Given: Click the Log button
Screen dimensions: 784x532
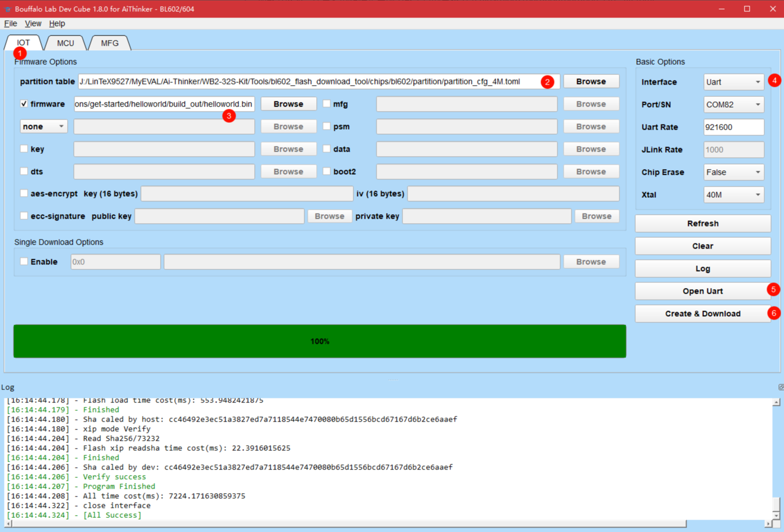Looking at the screenshot, I should pyautogui.click(x=703, y=268).
